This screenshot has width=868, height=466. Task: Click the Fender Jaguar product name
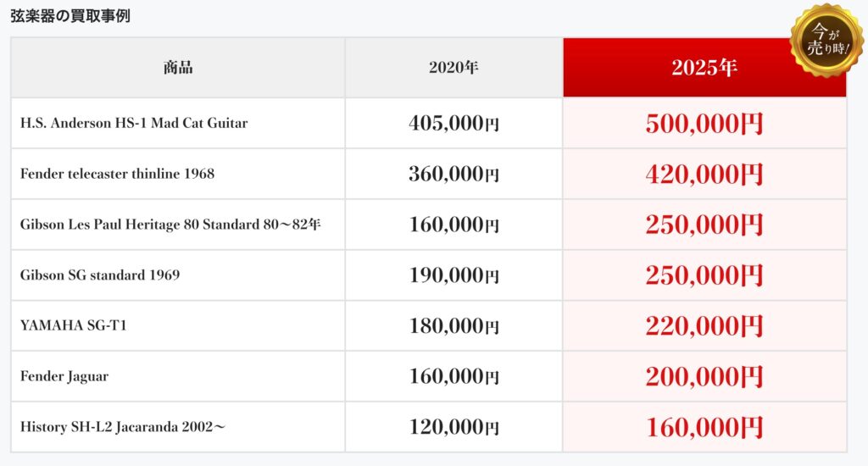[x=64, y=376]
